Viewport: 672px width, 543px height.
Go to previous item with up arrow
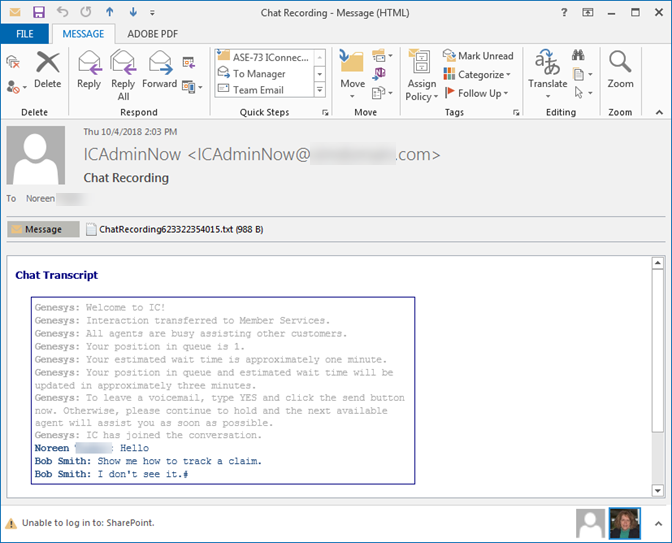109,11
